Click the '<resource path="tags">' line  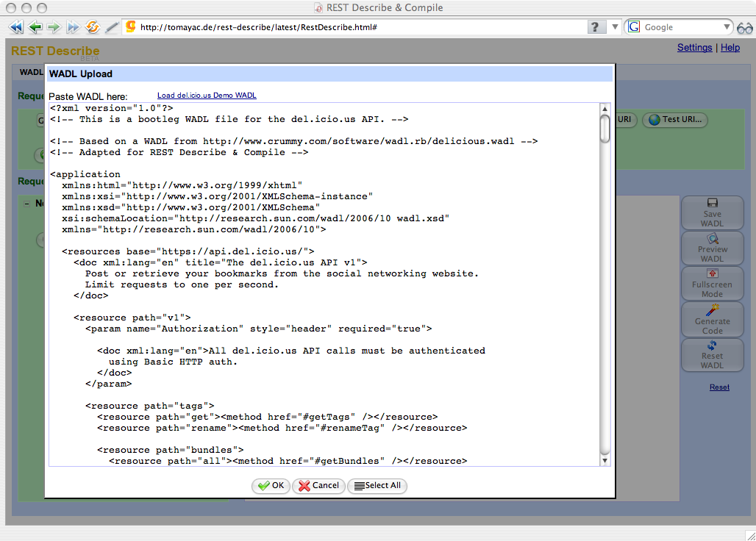(150, 406)
